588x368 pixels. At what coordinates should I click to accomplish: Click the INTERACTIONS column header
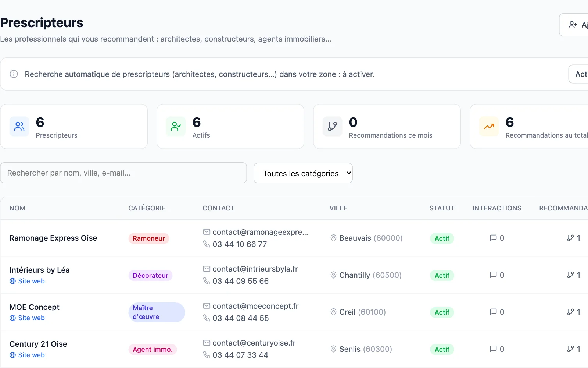point(497,208)
